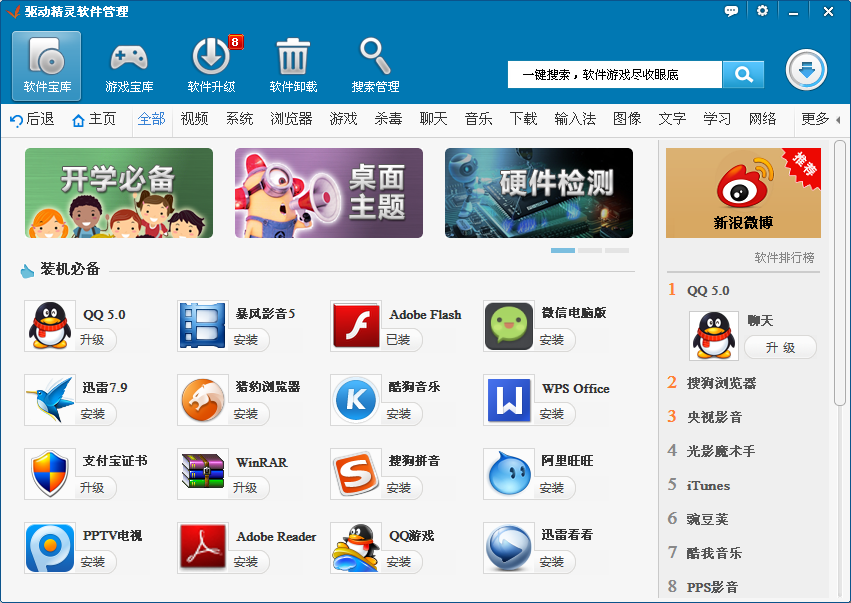Select the 系统 category tab
The height and width of the screenshot is (603, 851).
coord(239,119)
